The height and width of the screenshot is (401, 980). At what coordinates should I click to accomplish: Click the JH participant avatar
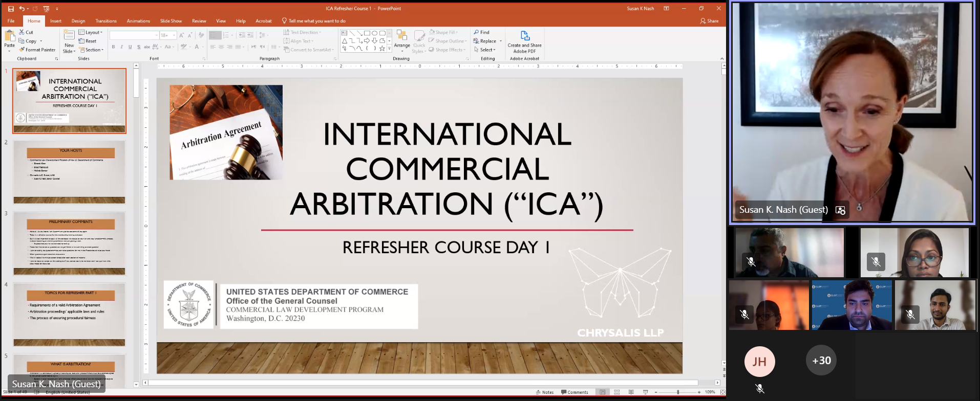[x=760, y=362]
